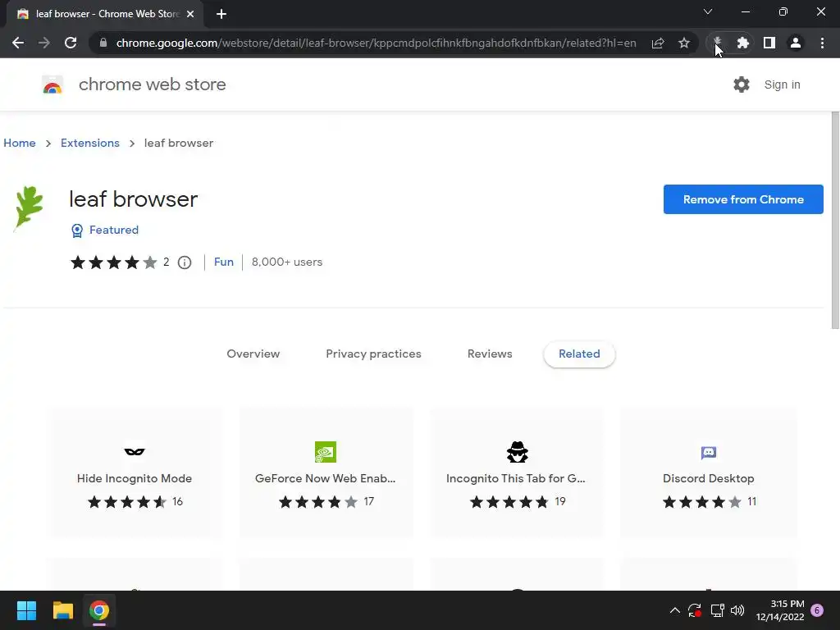Open a new tab with the plus button
The image size is (840, 630).
221,14
